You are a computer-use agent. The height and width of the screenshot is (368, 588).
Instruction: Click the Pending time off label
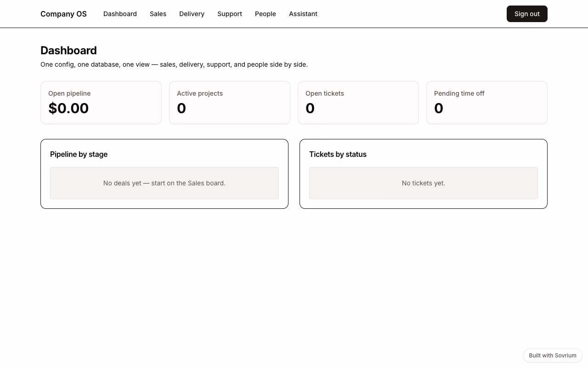coord(459,93)
